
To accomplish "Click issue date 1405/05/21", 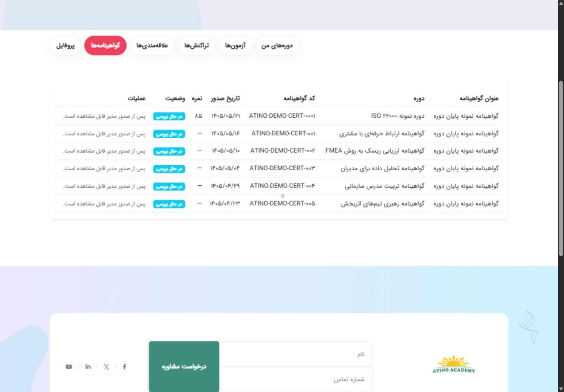I will coord(226,116).
